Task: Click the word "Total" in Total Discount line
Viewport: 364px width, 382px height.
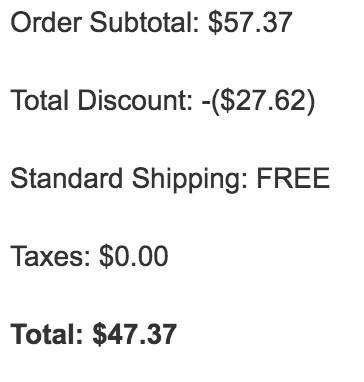Action: click(40, 100)
